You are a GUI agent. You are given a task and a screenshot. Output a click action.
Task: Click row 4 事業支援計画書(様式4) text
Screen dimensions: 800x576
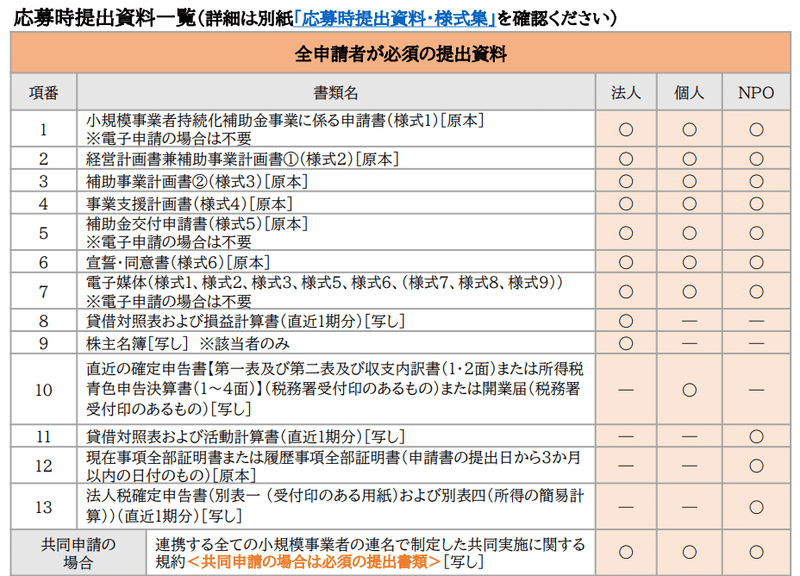189,204
